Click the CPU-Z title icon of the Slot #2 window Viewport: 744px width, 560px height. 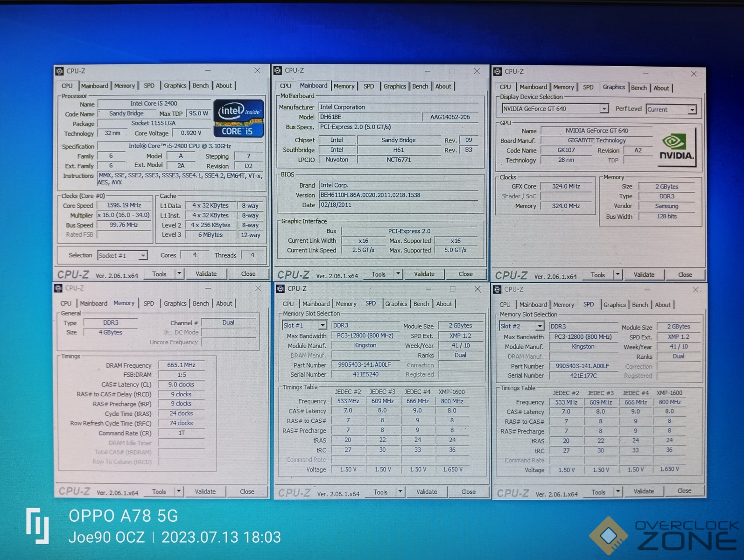pos(498,289)
